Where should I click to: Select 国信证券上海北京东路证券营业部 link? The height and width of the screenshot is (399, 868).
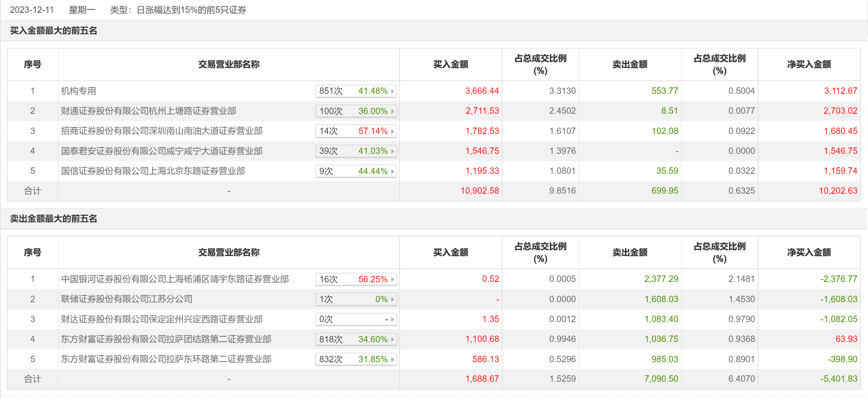point(153,171)
